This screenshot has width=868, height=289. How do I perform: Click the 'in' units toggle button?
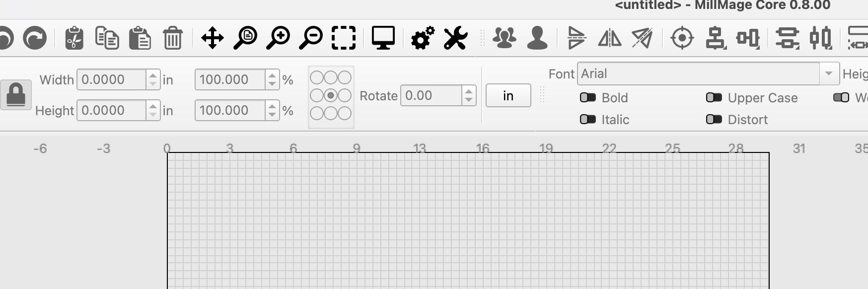tap(508, 95)
